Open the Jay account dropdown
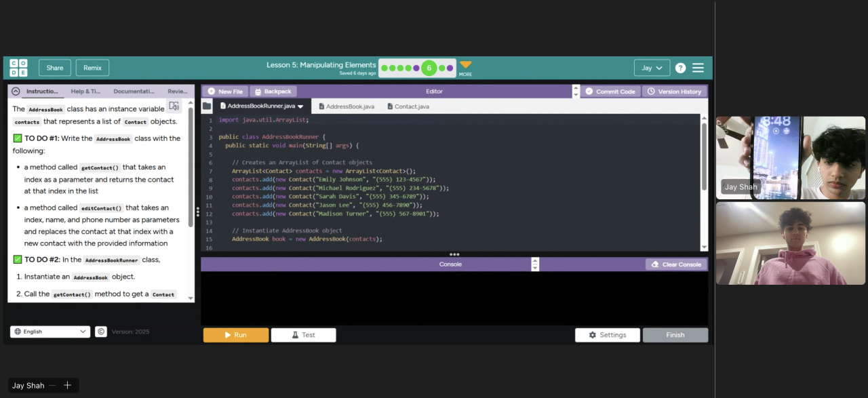868x398 pixels. (652, 68)
